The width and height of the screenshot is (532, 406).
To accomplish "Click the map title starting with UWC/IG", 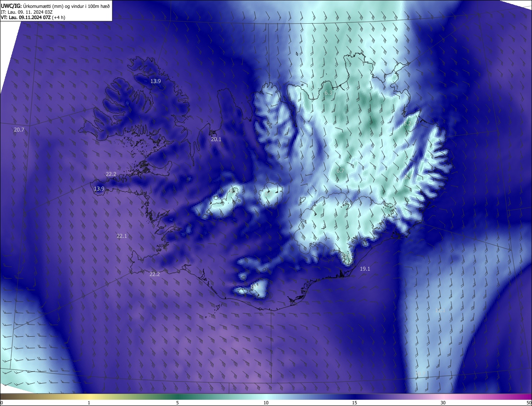I will (x=55, y=5).
